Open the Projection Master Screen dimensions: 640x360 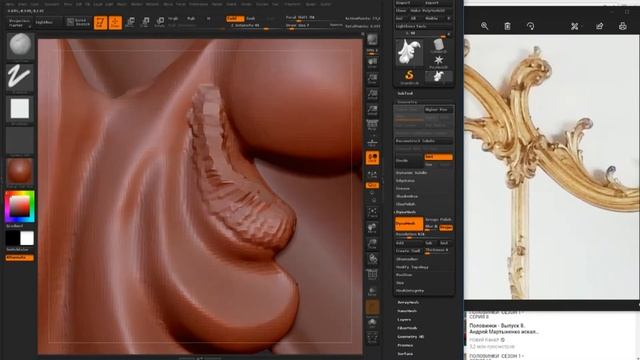coord(19,22)
